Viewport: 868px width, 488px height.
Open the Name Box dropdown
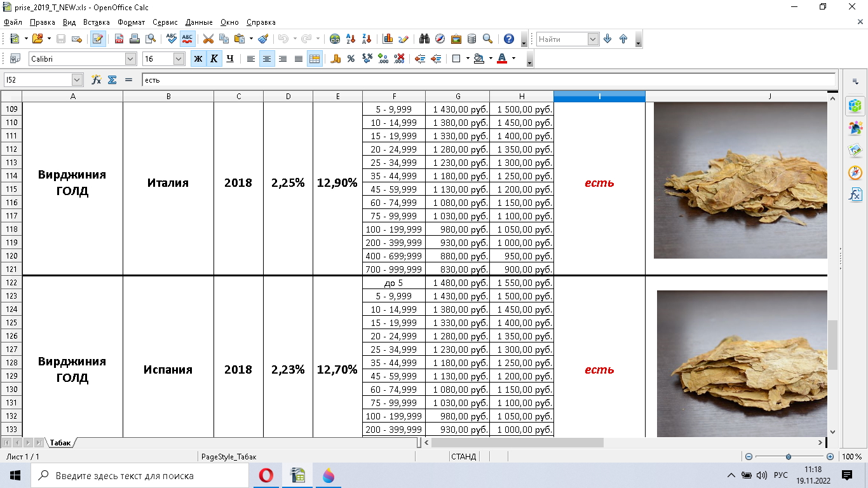[x=78, y=79]
